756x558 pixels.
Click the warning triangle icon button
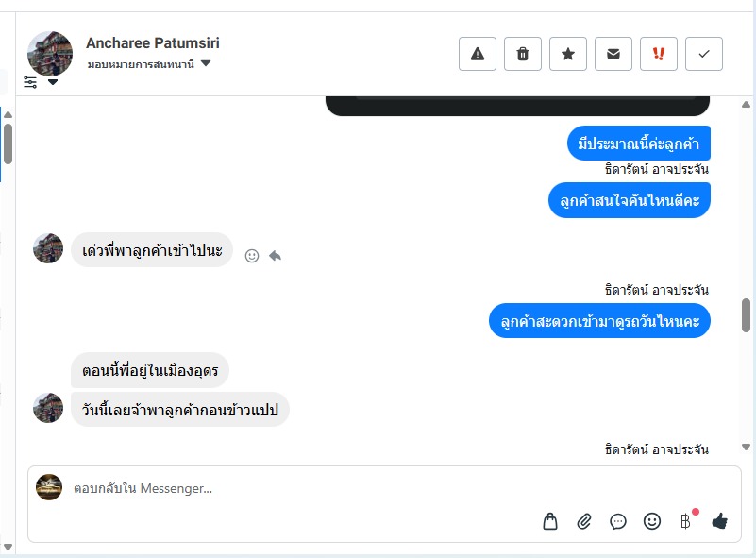pos(478,54)
